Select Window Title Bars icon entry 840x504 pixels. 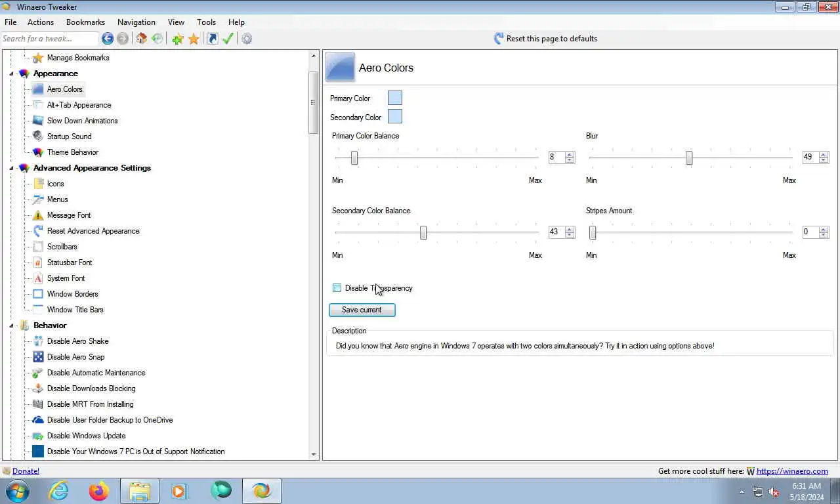[x=38, y=310]
